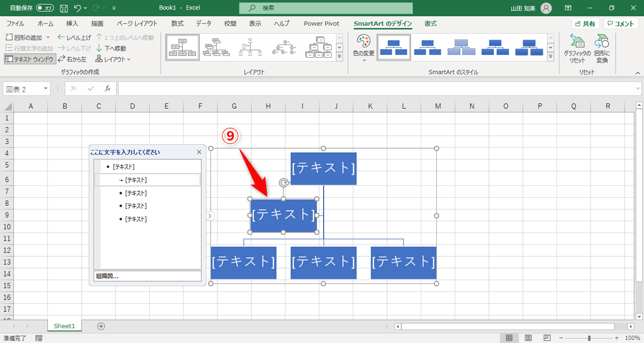Expand the SmartArt styles gallery more arrow
Image resolution: width=644 pixels, height=343 pixels.
point(551,57)
